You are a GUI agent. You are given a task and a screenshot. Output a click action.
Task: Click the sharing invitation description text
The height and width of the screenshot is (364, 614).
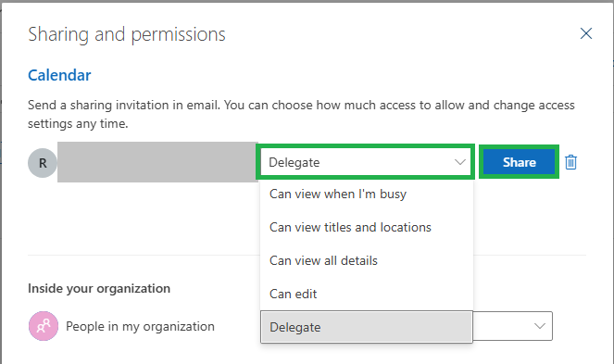pyautogui.click(x=301, y=115)
